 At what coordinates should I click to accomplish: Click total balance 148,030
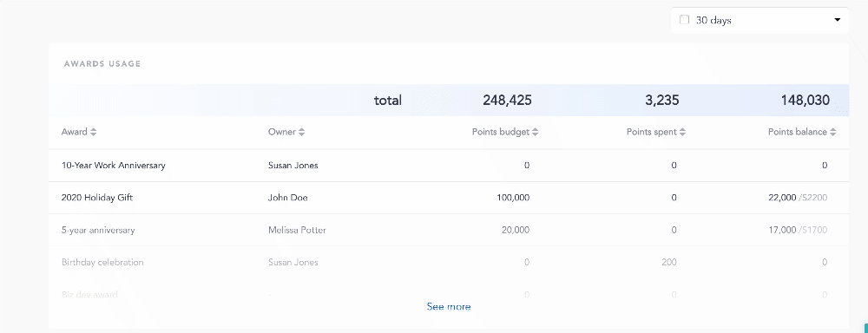point(806,100)
